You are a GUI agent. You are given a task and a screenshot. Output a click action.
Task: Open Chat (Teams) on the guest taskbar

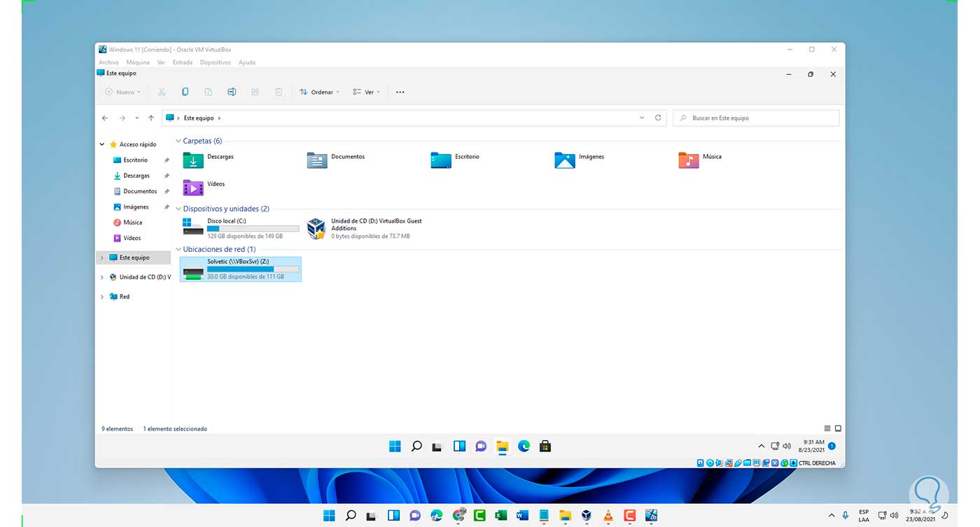tap(481, 446)
